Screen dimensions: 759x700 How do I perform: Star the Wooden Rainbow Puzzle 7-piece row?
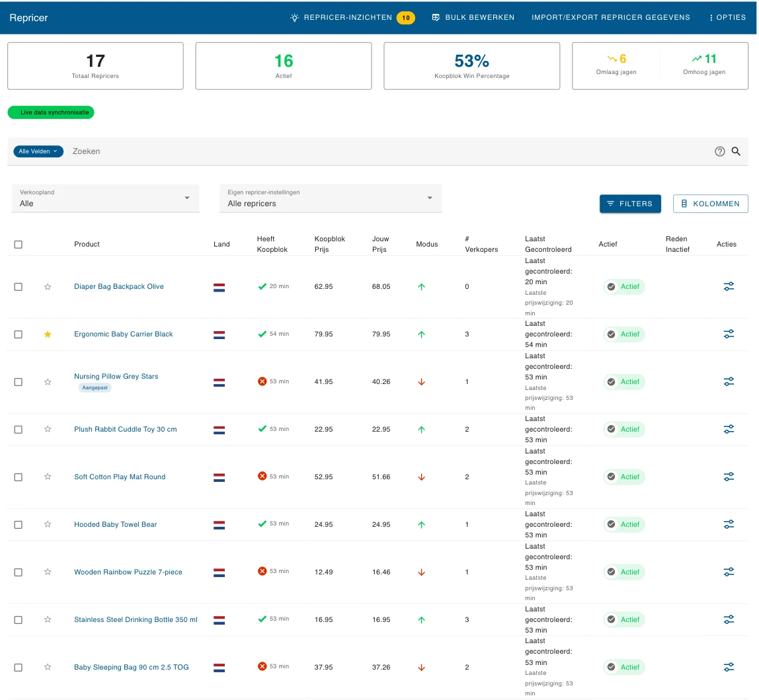pyautogui.click(x=48, y=572)
